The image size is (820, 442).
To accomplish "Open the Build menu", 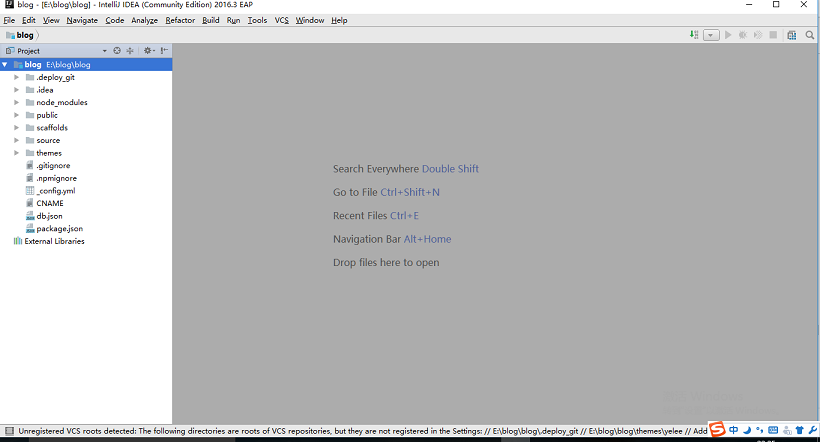I will (211, 20).
